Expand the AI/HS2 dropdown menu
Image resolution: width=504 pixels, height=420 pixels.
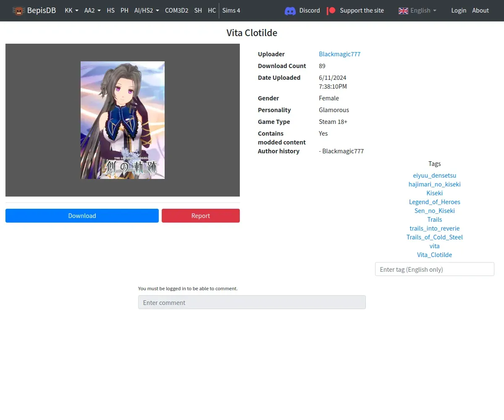147,10
